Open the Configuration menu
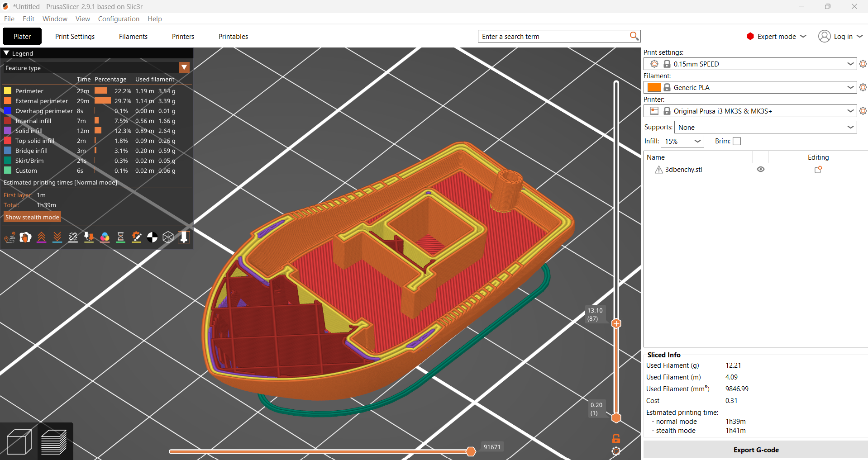The height and width of the screenshot is (460, 868). point(119,19)
